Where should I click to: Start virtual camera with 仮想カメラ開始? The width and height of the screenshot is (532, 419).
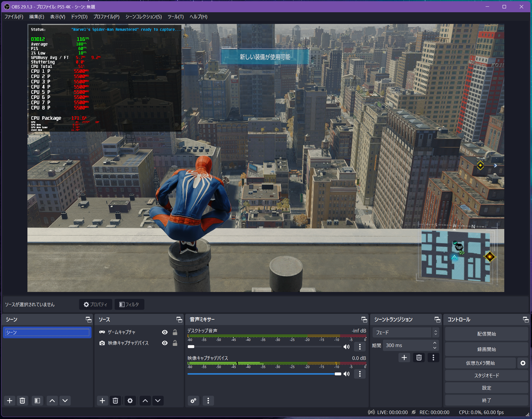pos(480,363)
